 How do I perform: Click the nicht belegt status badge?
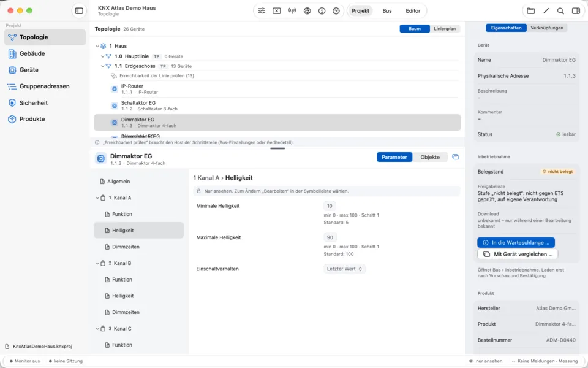(557, 172)
